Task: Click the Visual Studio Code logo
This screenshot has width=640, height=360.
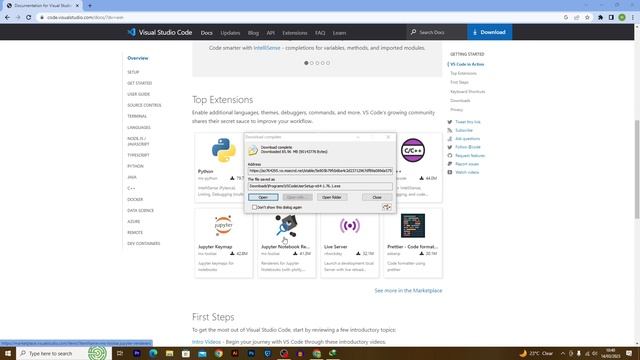Action: [x=131, y=32]
